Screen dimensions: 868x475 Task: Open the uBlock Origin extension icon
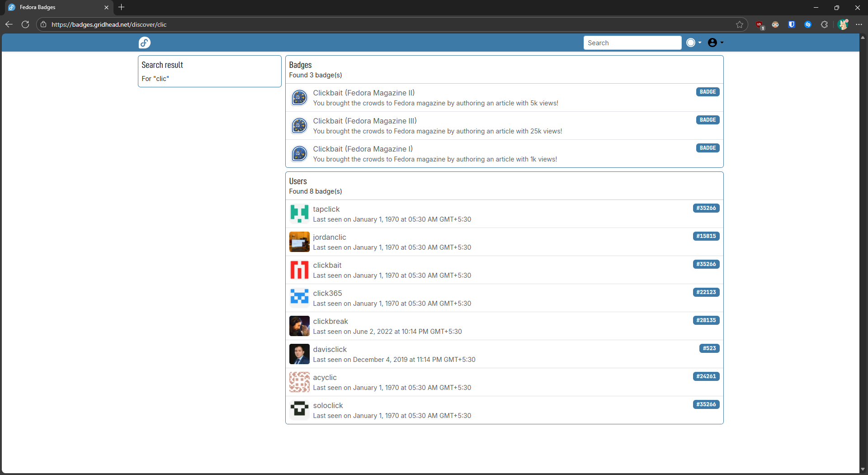coord(759,24)
